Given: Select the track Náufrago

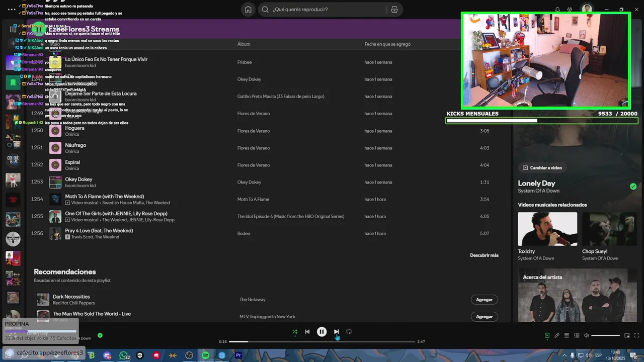Looking at the screenshot, I should [x=75, y=145].
